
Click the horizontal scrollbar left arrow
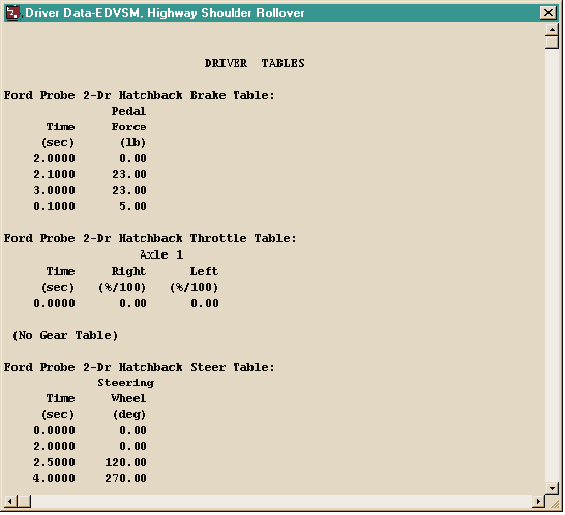click(x=10, y=501)
